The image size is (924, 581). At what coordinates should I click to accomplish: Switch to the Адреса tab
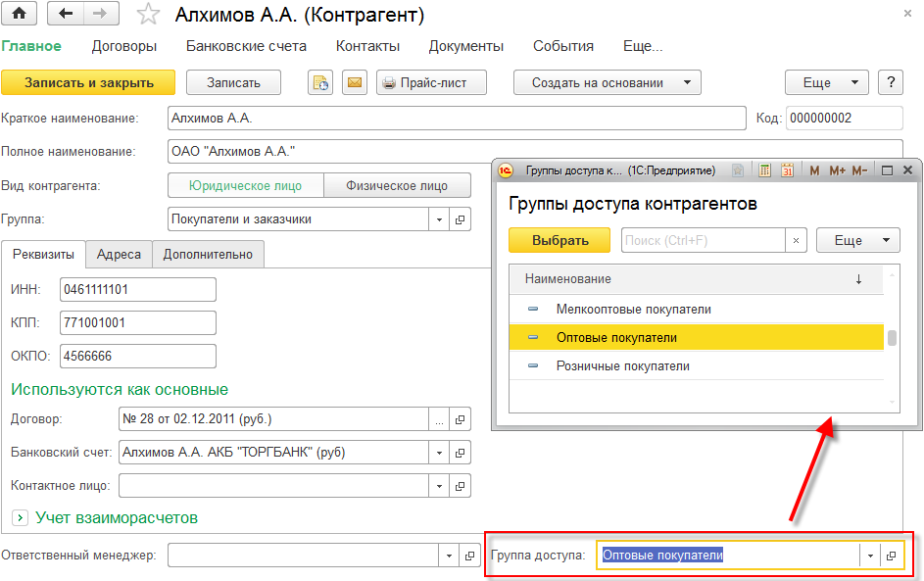119,255
